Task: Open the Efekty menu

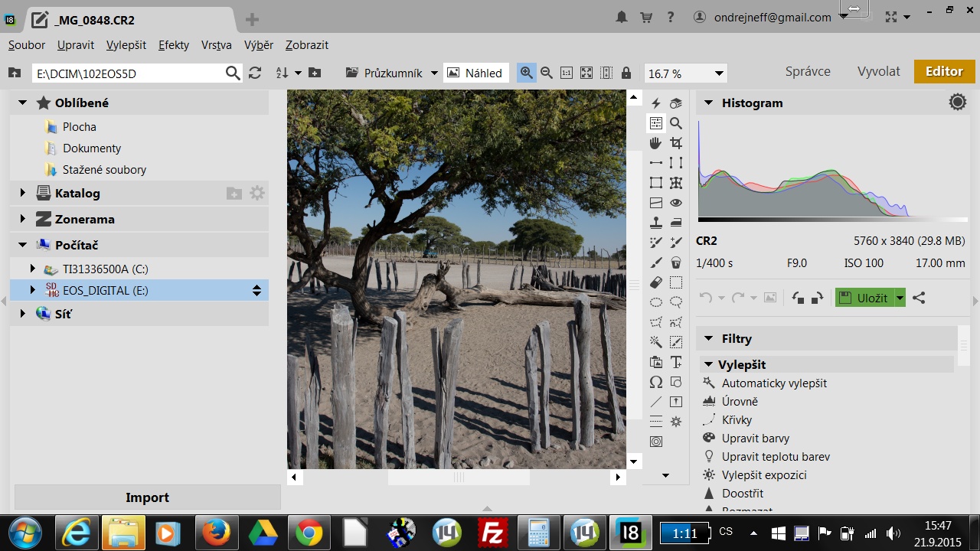Action: coord(174,45)
